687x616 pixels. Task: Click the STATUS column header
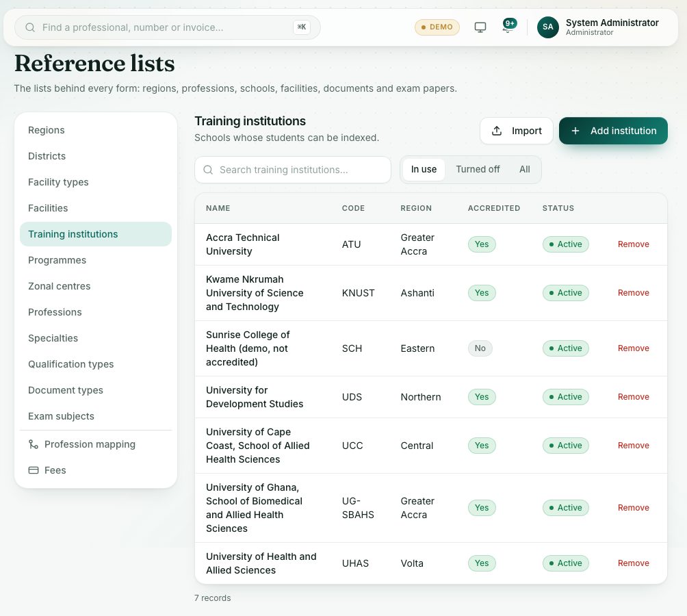[x=558, y=208]
